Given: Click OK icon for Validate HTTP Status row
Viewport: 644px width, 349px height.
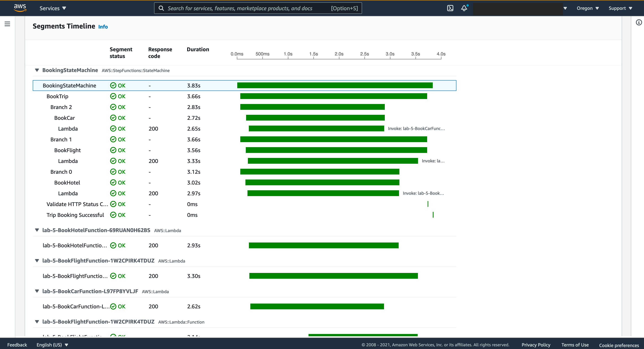Looking at the screenshot, I should (113, 204).
